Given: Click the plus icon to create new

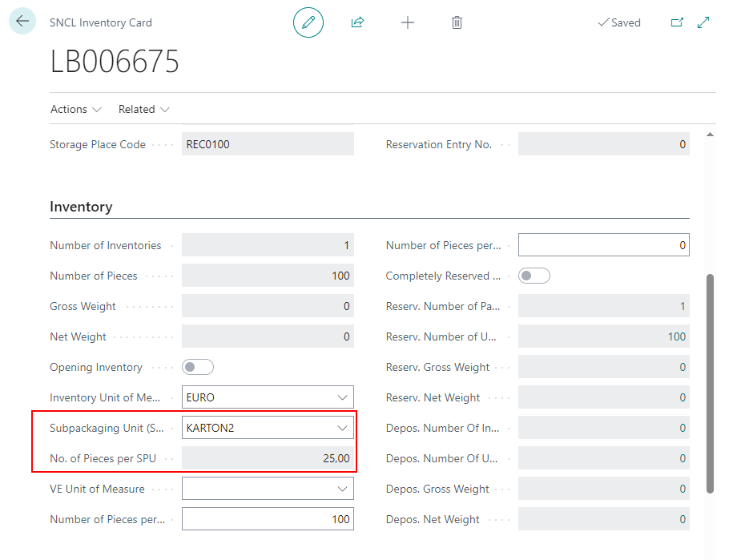Looking at the screenshot, I should click(x=408, y=22).
